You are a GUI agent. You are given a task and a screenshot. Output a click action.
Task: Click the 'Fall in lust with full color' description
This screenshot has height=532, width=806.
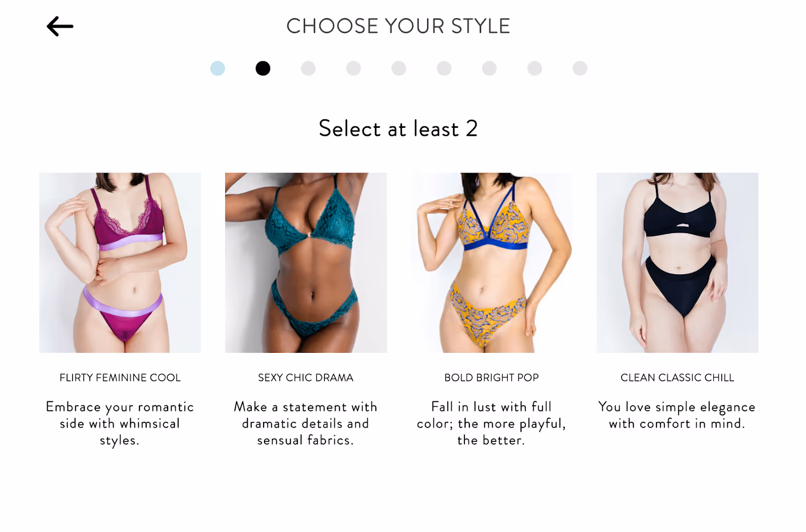point(492,423)
